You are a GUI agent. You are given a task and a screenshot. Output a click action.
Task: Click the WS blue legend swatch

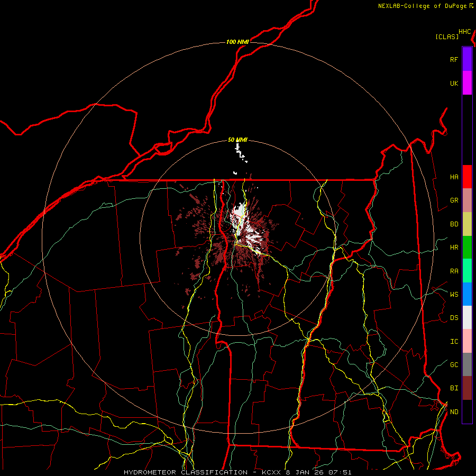(467, 294)
